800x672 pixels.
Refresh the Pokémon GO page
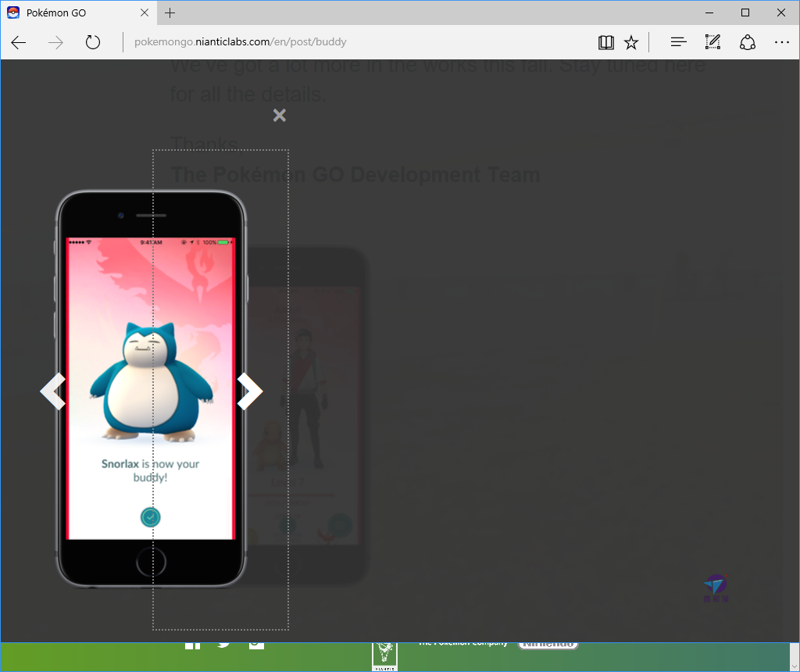pos(93,42)
